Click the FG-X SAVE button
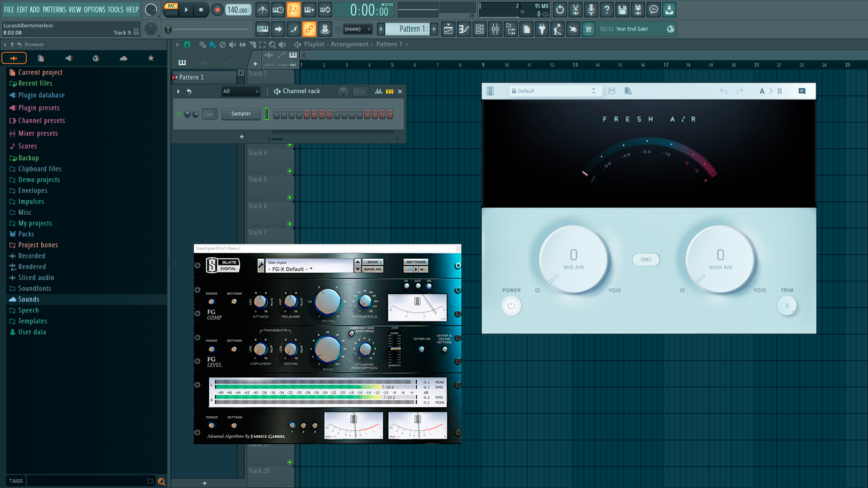Screen dimensions: 868x488 point(372,262)
